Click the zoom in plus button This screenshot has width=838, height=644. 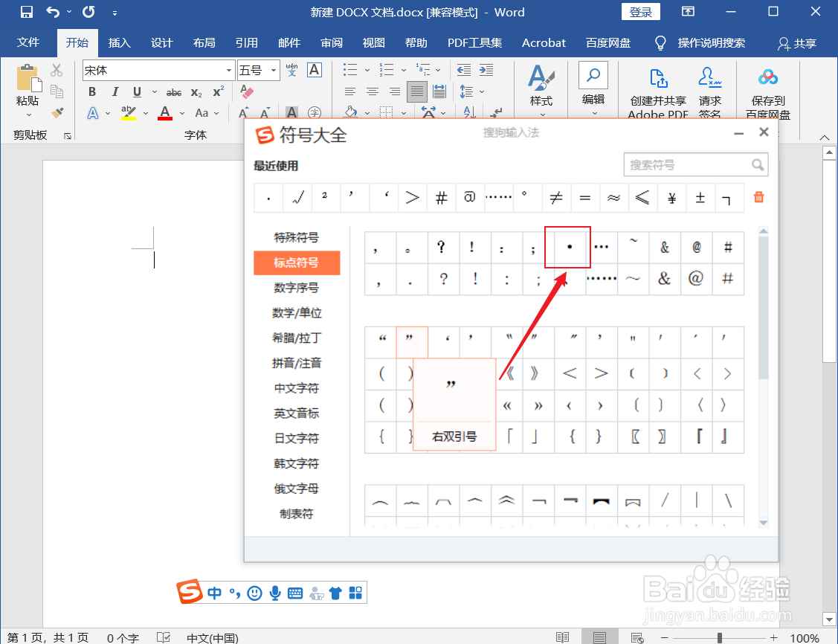pyautogui.click(x=773, y=637)
